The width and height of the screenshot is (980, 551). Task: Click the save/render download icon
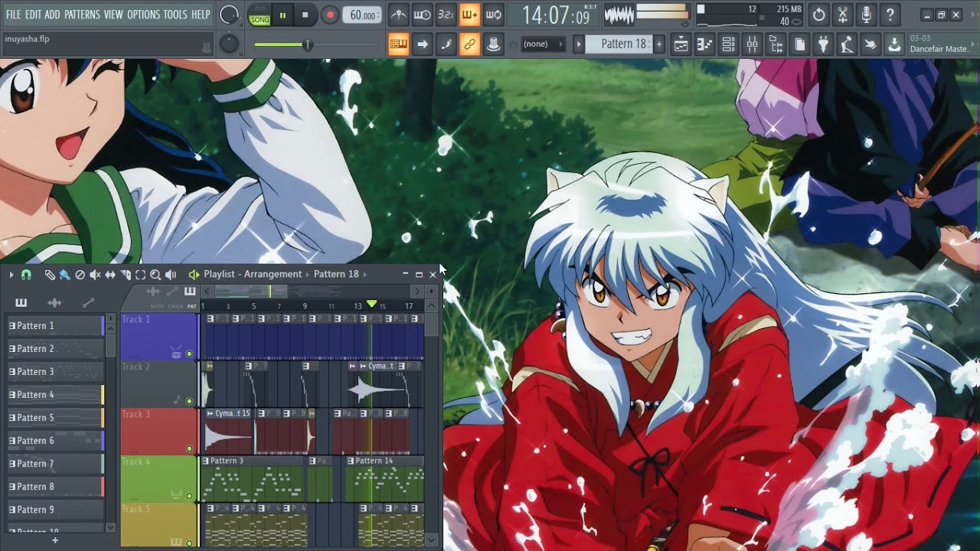(894, 45)
